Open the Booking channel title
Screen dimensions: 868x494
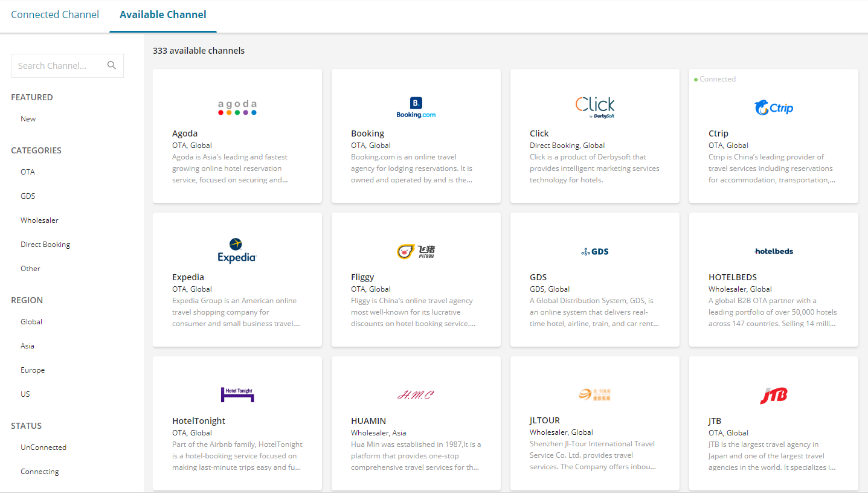tap(367, 133)
